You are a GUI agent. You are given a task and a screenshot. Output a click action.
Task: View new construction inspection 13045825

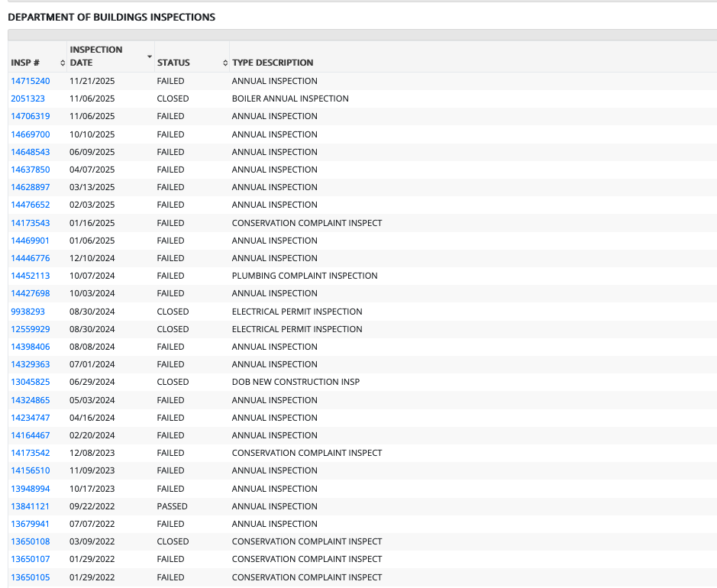coord(31,382)
